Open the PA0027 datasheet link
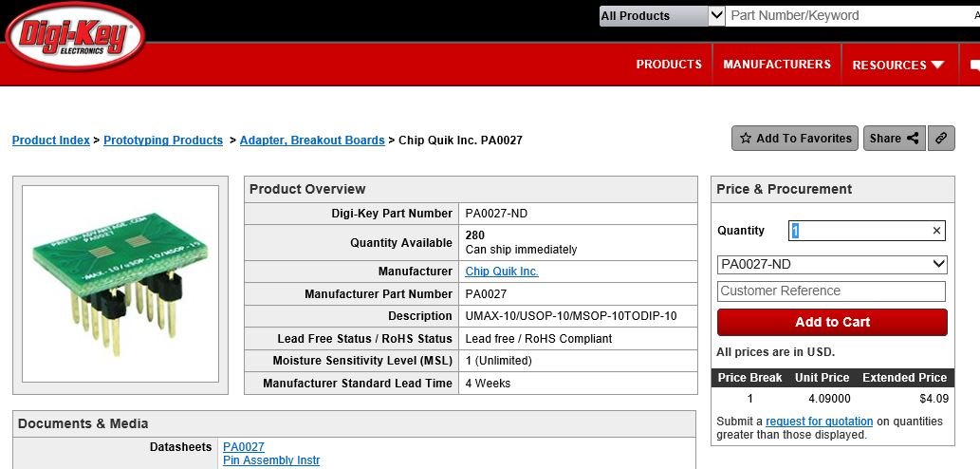The height and width of the screenshot is (469, 980). pos(244,447)
